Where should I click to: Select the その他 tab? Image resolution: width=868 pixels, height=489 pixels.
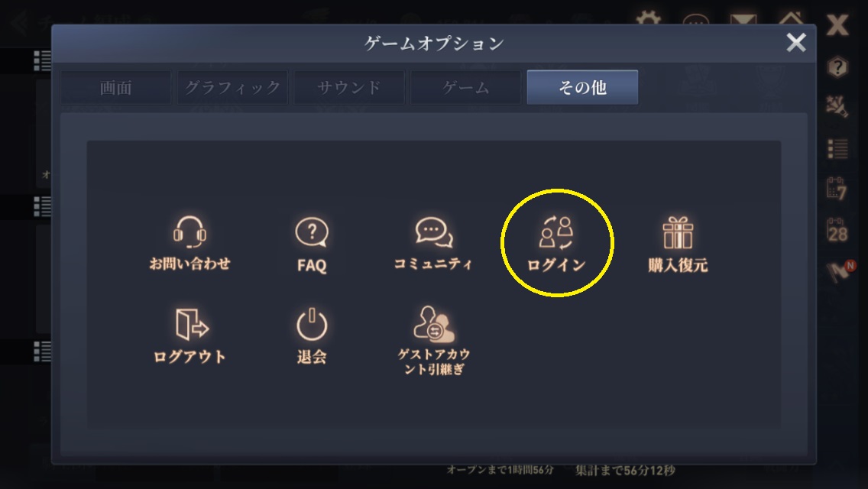point(582,88)
